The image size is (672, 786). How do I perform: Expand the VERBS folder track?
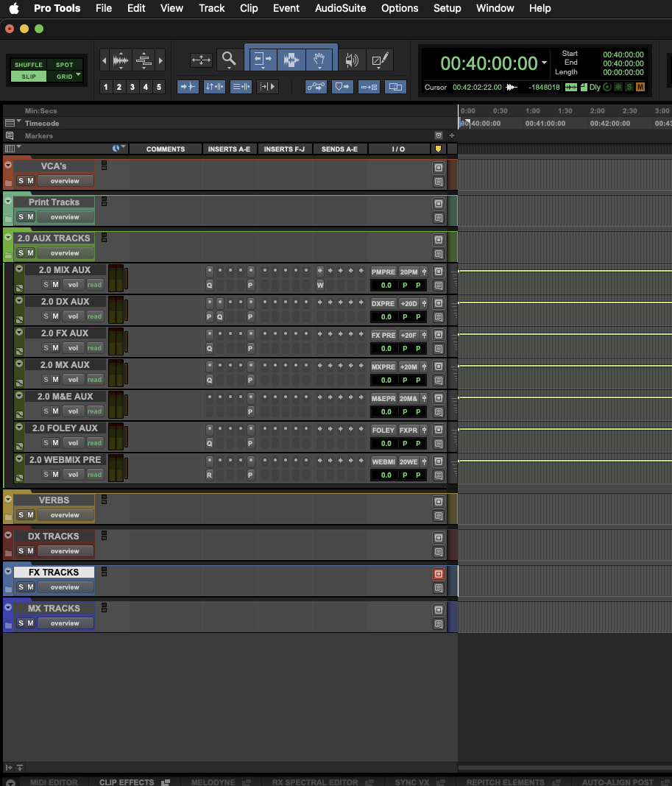tap(8, 500)
